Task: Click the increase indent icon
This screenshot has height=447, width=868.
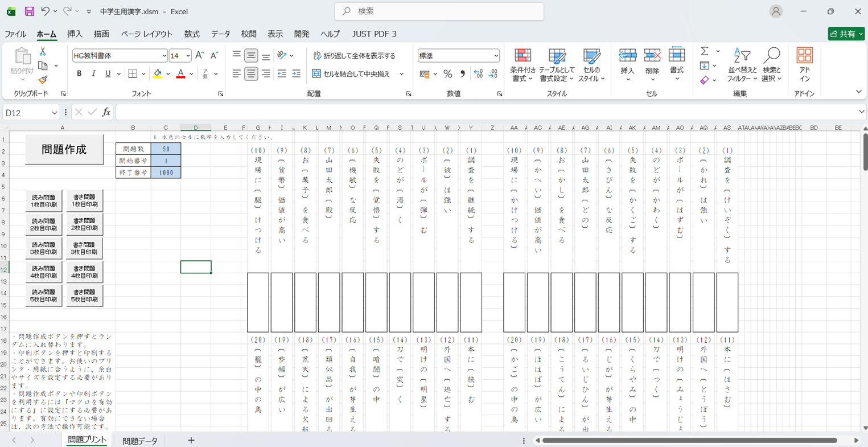Action: pos(296,73)
